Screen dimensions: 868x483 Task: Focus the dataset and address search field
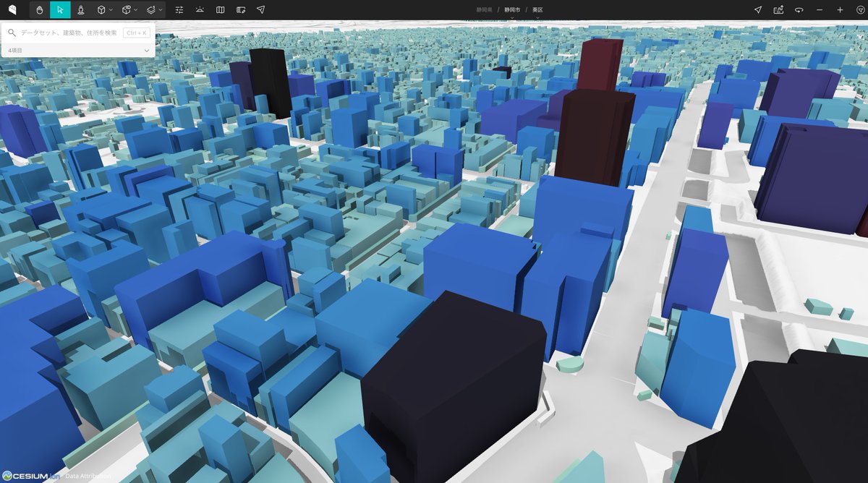pyautogui.click(x=70, y=33)
